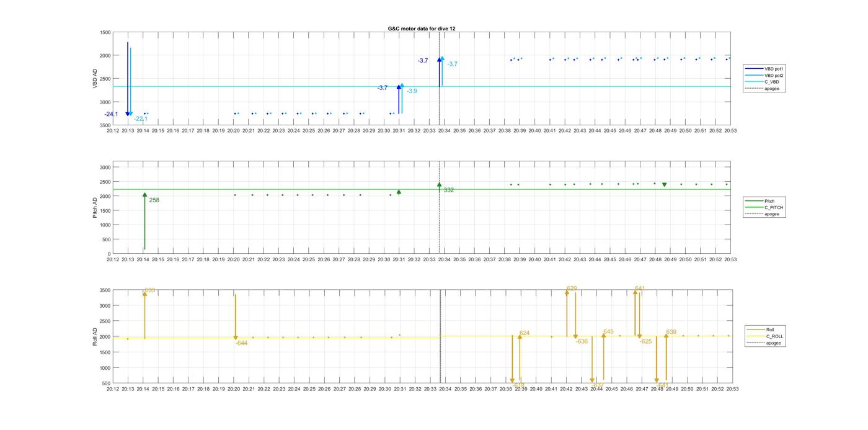The image size is (868, 430).
Task: Select the '-637' roll label
Action: 598,385
